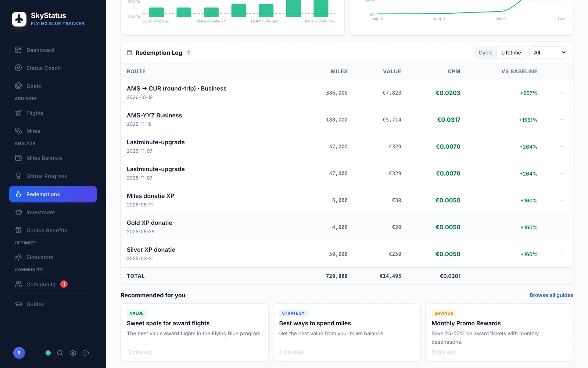Click the log out icon
The height and width of the screenshot is (368, 588).
[86, 353]
